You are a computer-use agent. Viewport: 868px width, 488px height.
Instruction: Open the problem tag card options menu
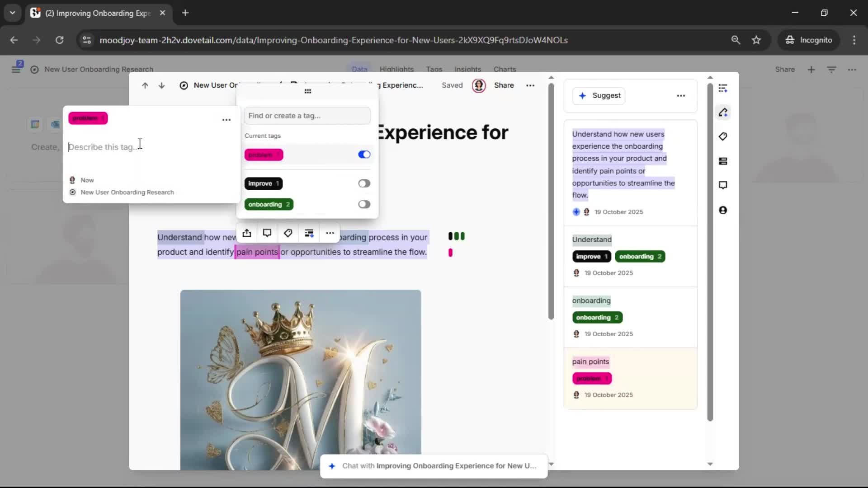click(x=226, y=120)
